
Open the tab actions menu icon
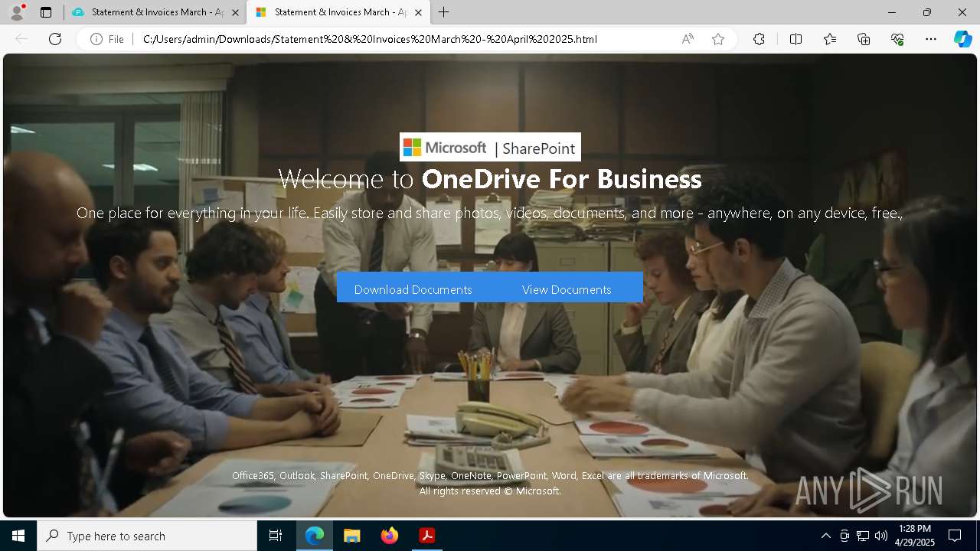(46, 12)
